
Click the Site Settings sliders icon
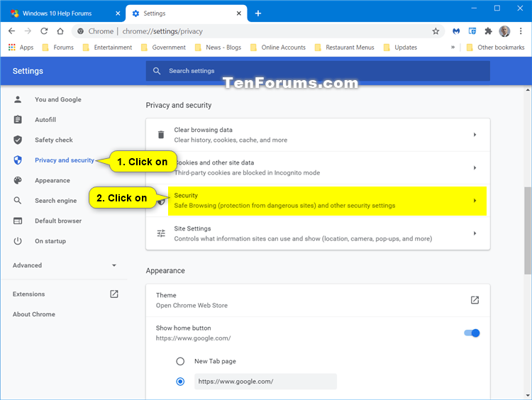tap(161, 233)
